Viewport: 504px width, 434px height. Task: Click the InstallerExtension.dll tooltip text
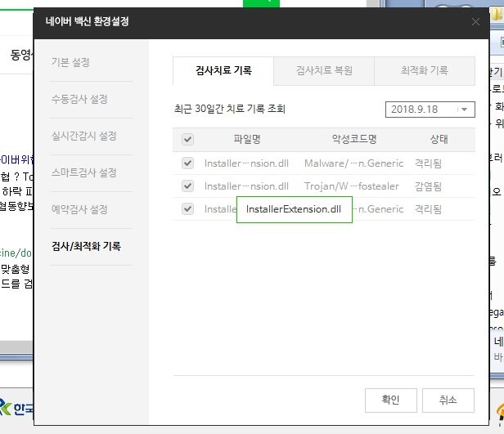click(x=294, y=209)
